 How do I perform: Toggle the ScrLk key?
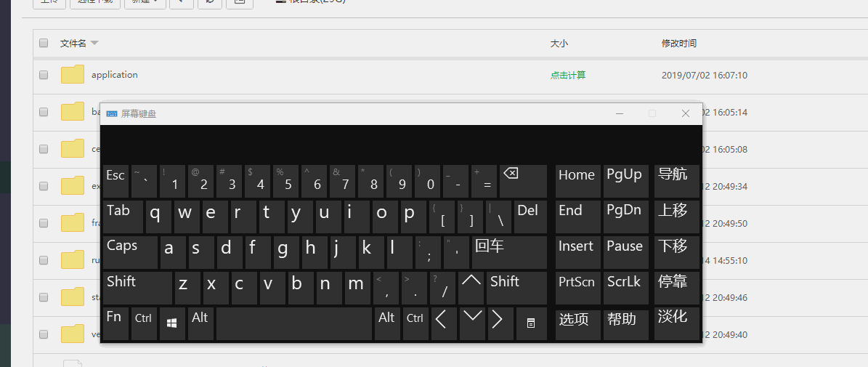[625, 288]
